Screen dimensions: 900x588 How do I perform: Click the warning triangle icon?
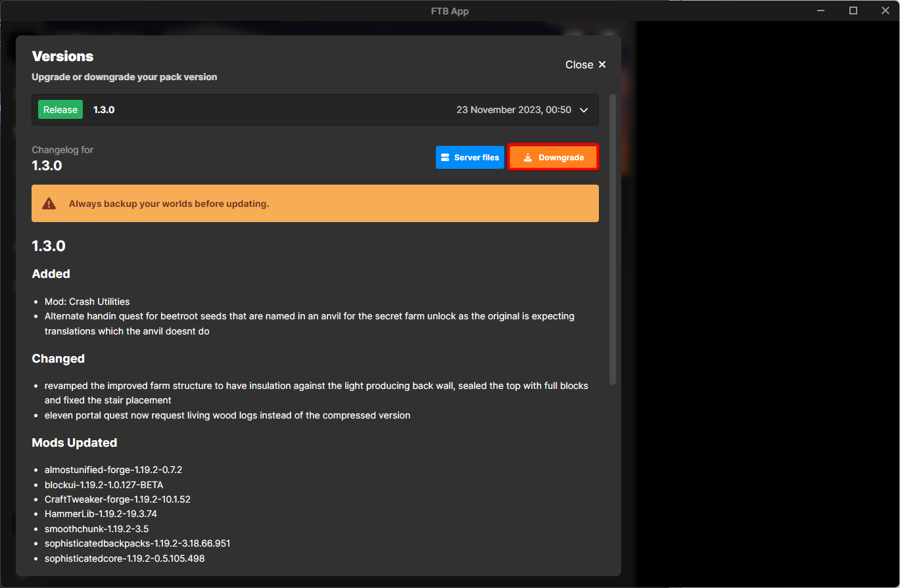point(49,204)
